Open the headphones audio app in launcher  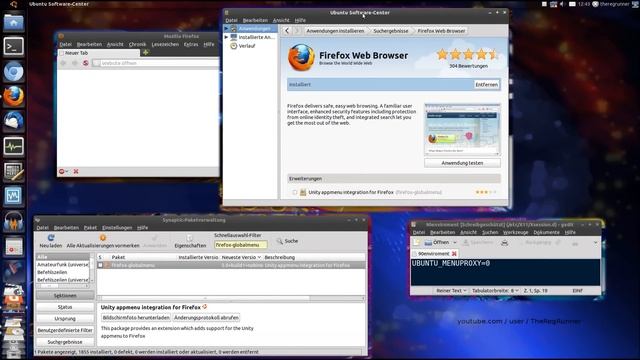click(13, 222)
